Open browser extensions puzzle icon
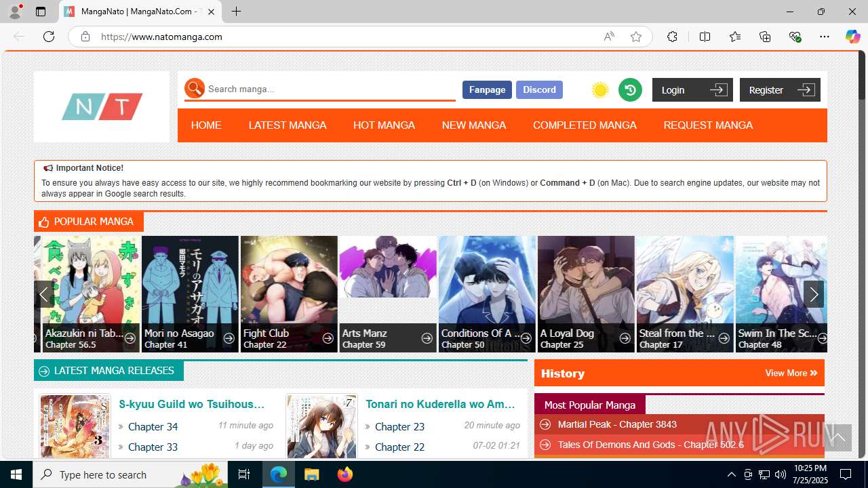868x488 pixels. [672, 37]
